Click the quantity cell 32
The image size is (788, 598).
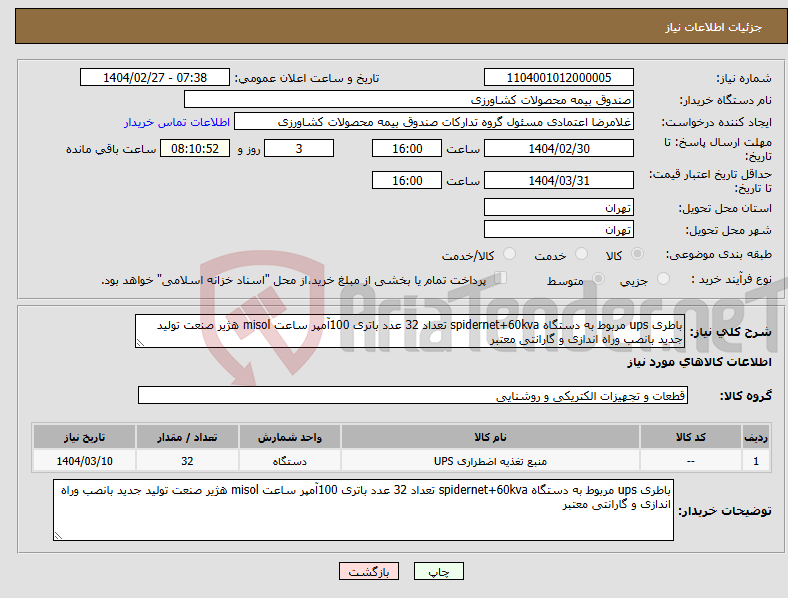(x=187, y=461)
